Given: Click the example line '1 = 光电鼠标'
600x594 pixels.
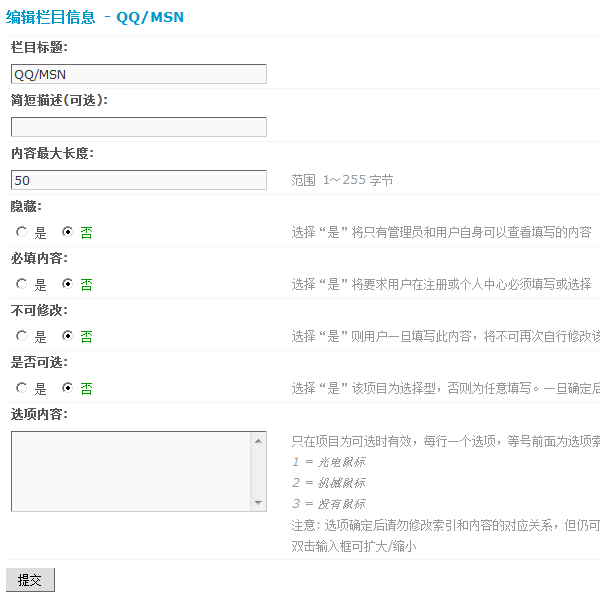Looking at the screenshot, I should click(329, 462).
